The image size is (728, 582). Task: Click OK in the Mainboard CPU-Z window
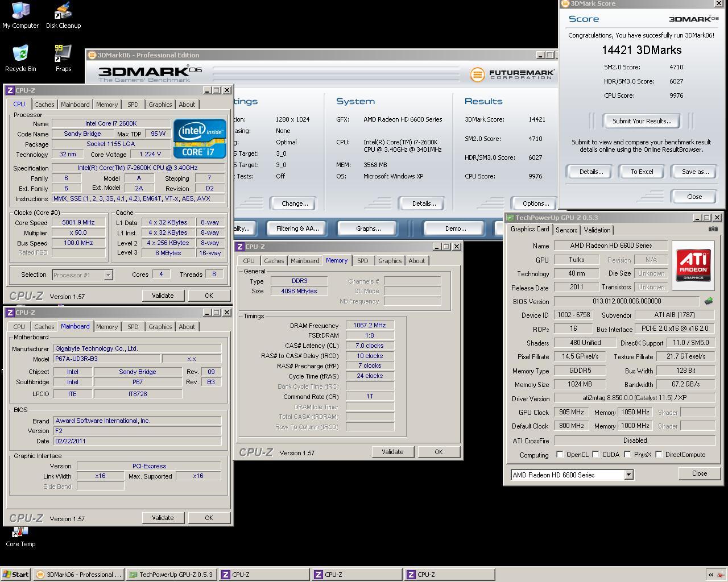click(208, 518)
